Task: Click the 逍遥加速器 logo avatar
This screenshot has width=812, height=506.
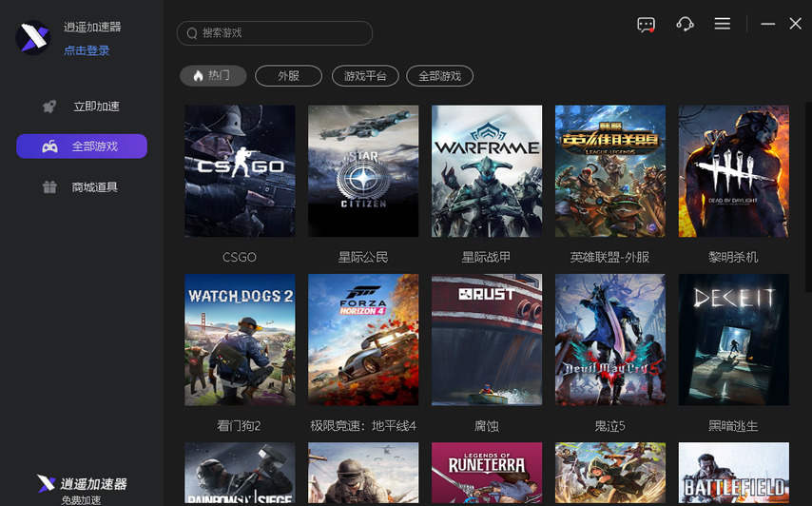Action: tap(33, 38)
